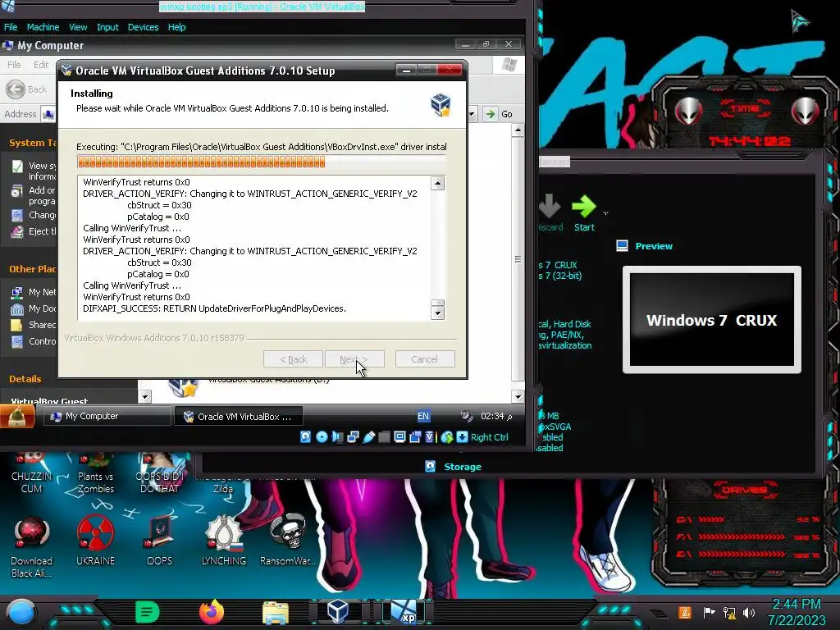Open the Input menu

click(x=107, y=27)
